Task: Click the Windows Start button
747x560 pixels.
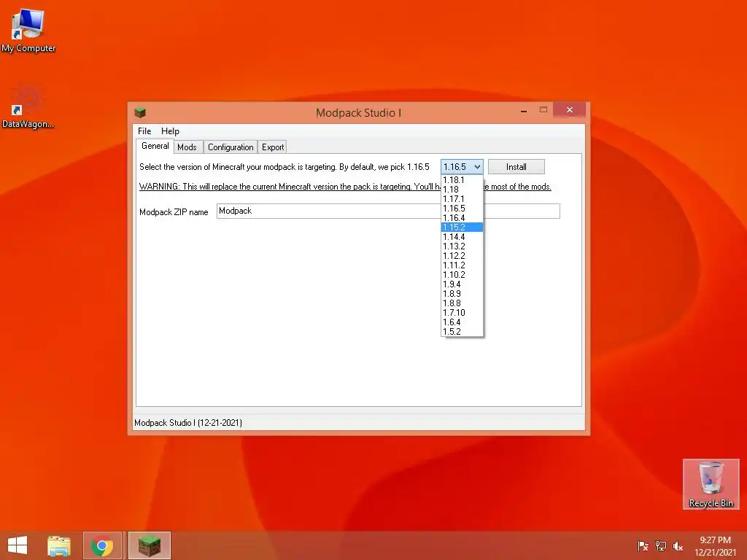Action: point(18,545)
